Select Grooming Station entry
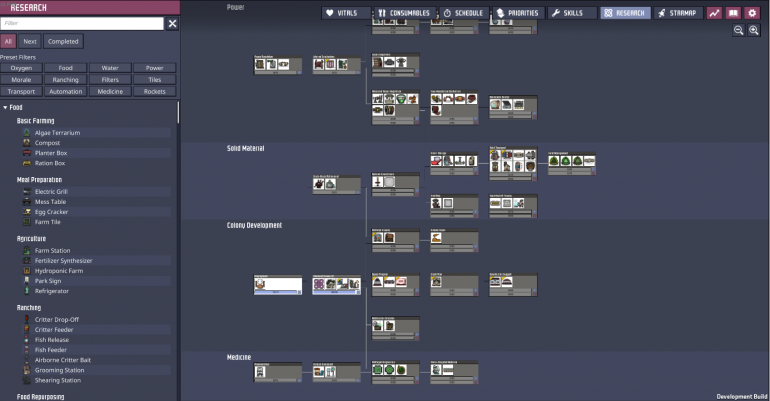Viewport: 770px width, 401px height. coord(57,370)
